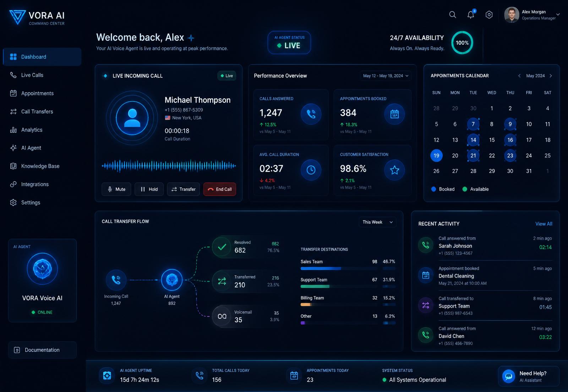Click the Live indicator badge on call card
This screenshot has width=568, height=392.
[x=227, y=76]
